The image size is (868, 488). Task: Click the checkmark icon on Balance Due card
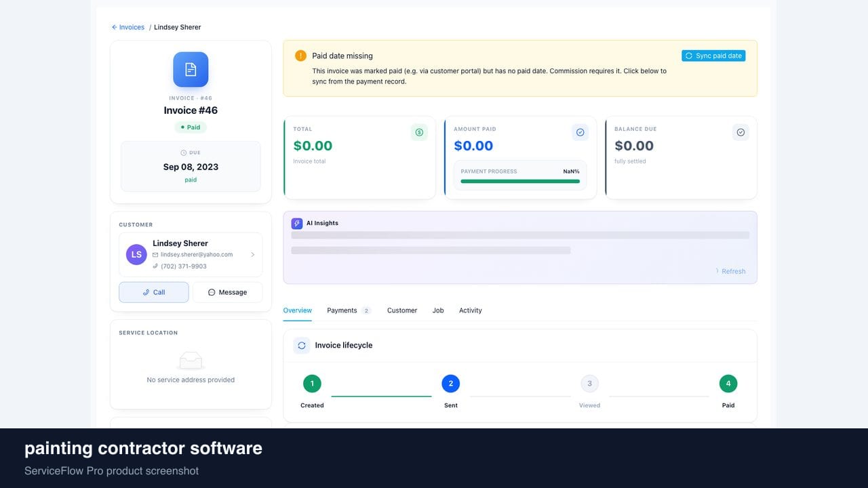[x=741, y=132]
